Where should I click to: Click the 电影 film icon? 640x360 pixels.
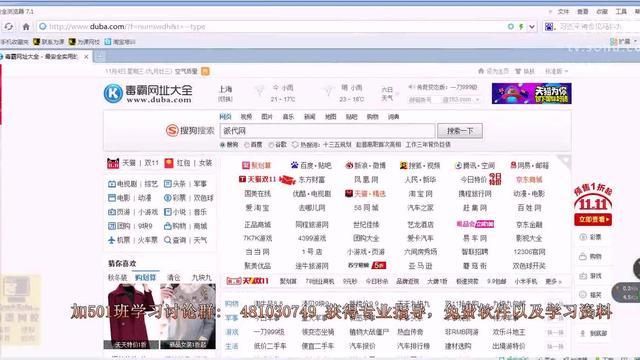[x=112, y=198]
